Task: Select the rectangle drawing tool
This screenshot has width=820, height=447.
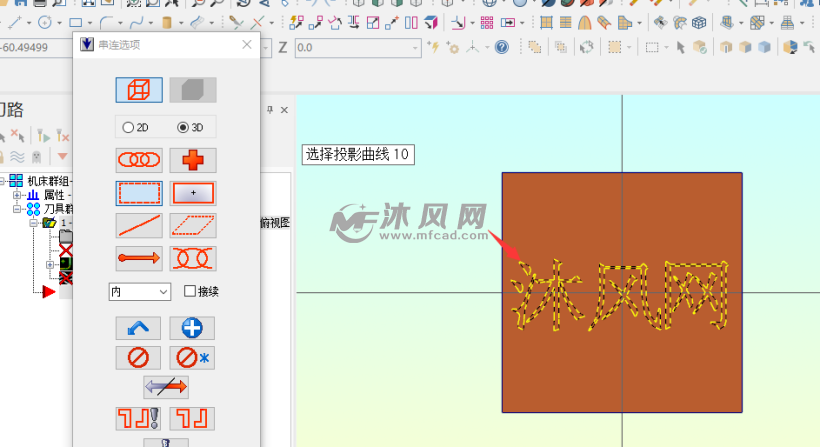Action: point(76,22)
